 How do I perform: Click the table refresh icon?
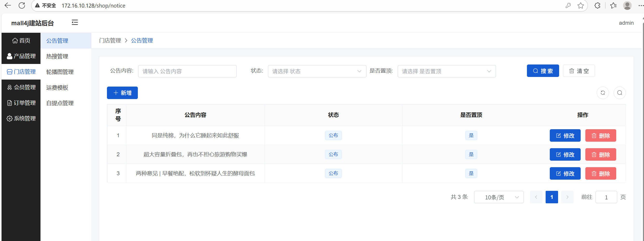[x=603, y=93]
